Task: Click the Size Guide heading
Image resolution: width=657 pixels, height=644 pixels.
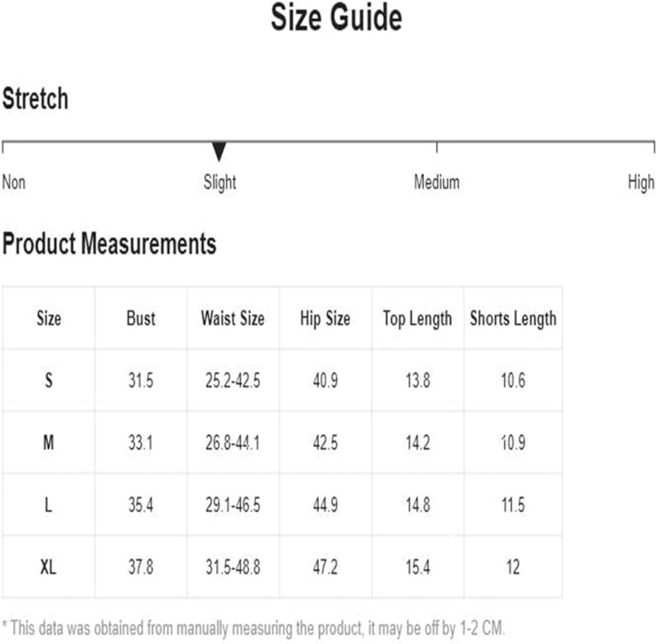Action: (x=336, y=17)
